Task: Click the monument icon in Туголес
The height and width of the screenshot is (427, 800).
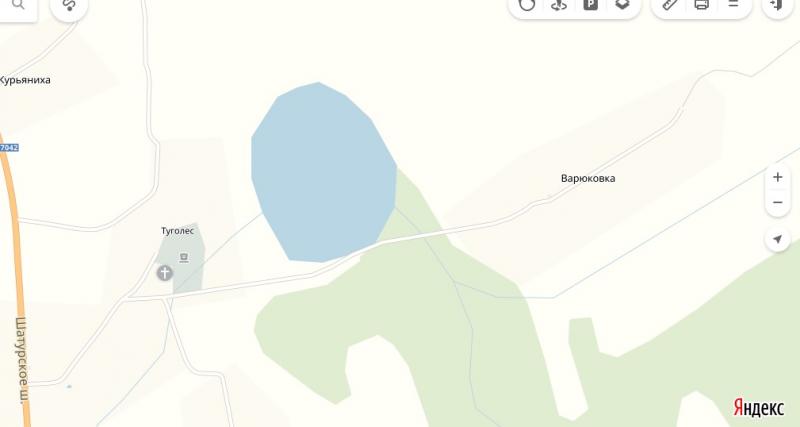Action: pos(184,258)
